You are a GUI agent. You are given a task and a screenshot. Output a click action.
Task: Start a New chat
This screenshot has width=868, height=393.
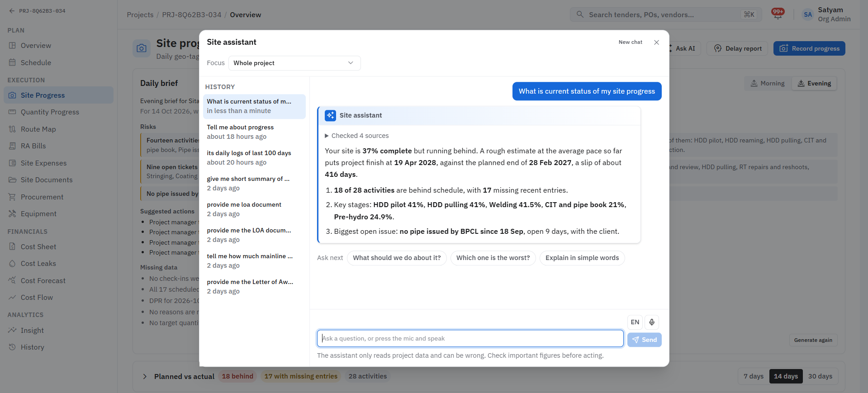pyautogui.click(x=630, y=42)
